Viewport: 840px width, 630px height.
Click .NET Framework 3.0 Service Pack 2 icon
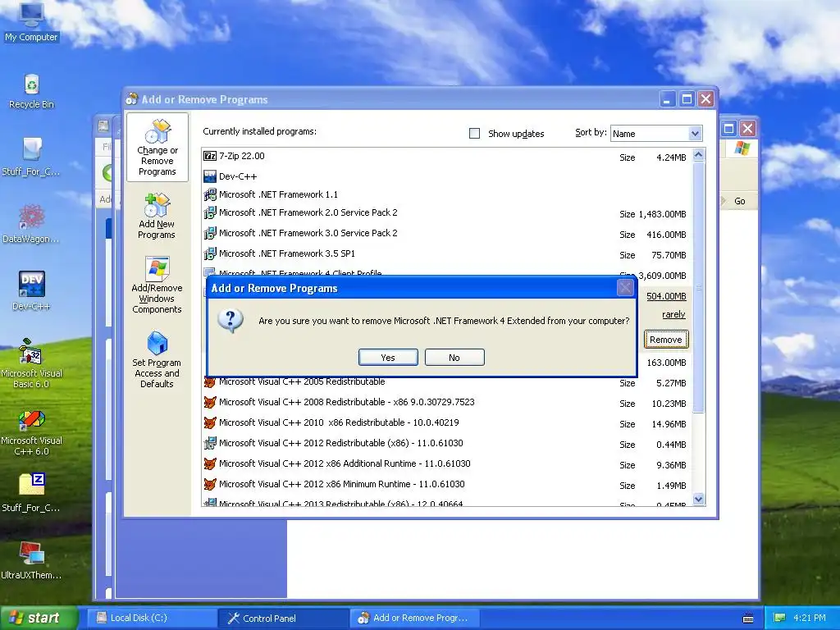210,233
